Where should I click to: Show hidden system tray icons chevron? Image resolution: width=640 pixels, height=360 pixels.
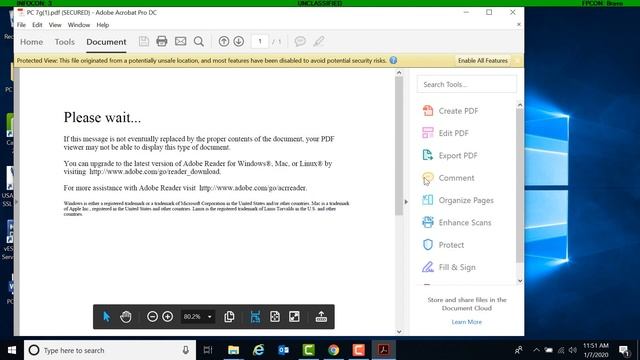(536, 350)
